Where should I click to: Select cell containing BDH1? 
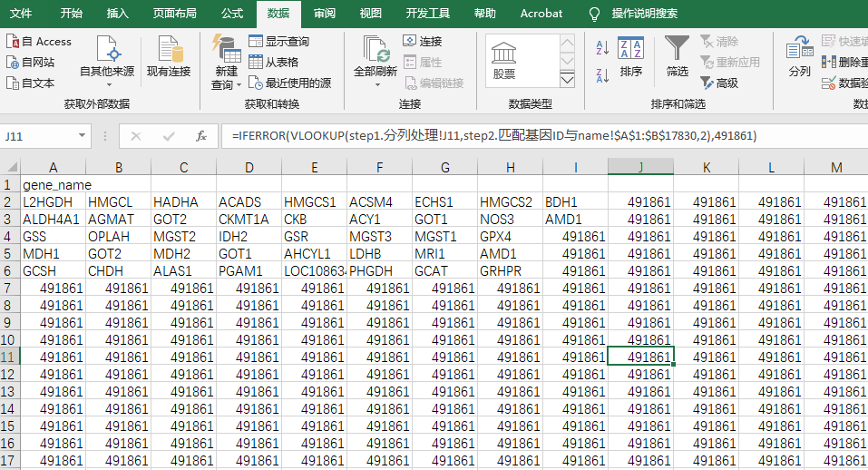tap(576, 202)
